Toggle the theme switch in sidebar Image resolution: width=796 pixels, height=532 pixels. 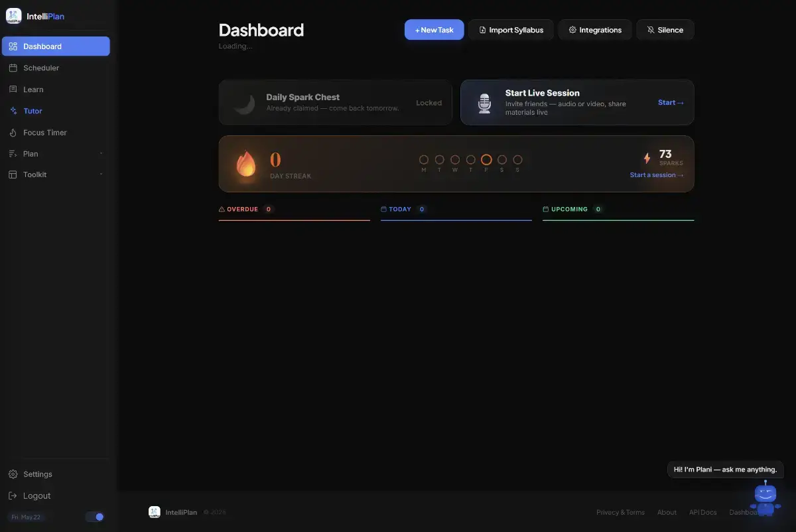[95, 517]
